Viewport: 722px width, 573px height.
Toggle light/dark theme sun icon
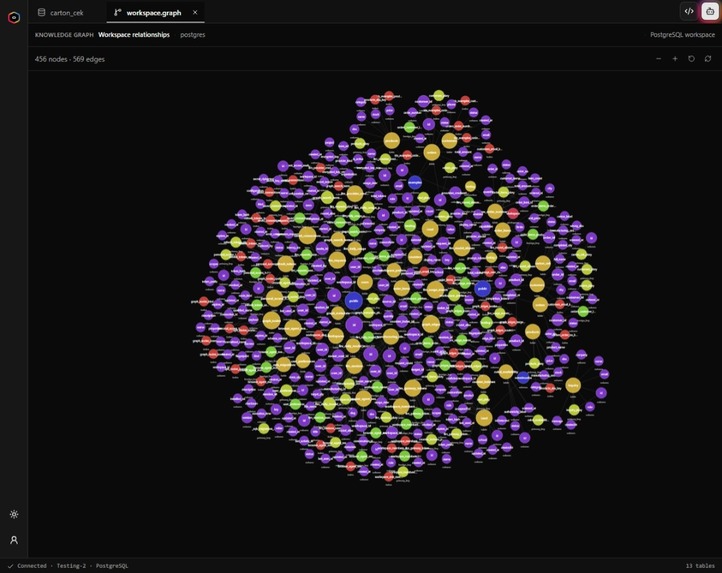(x=14, y=515)
